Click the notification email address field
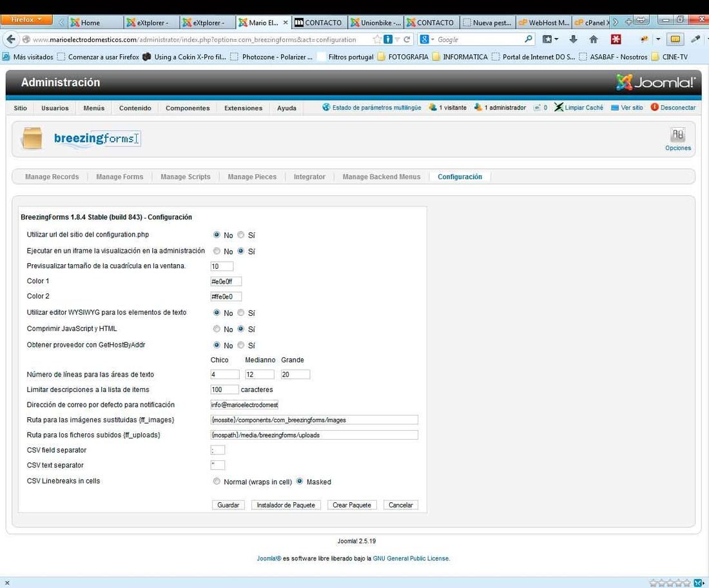Image resolution: width=709 pixels, height=588 pixels. 245,405
